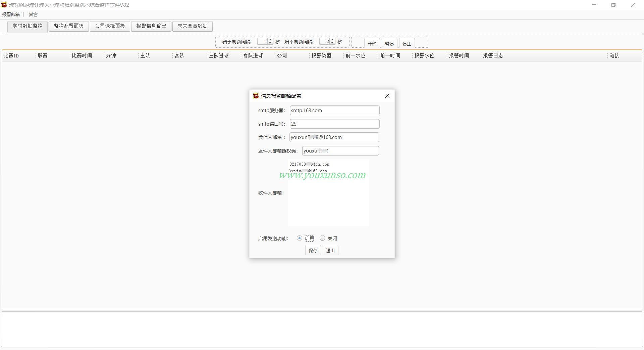The image size is (644, 350).
Task: Click the 停止 button
Action: (x=407, y=43)
